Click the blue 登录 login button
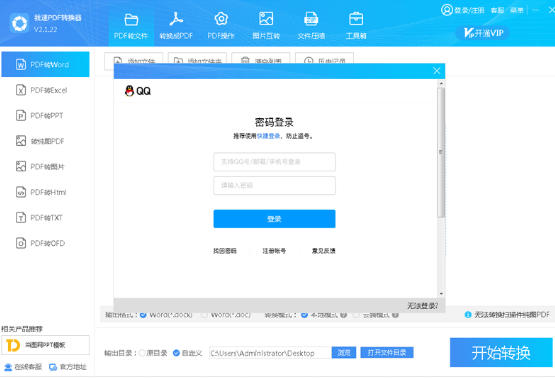 [274, 219]
